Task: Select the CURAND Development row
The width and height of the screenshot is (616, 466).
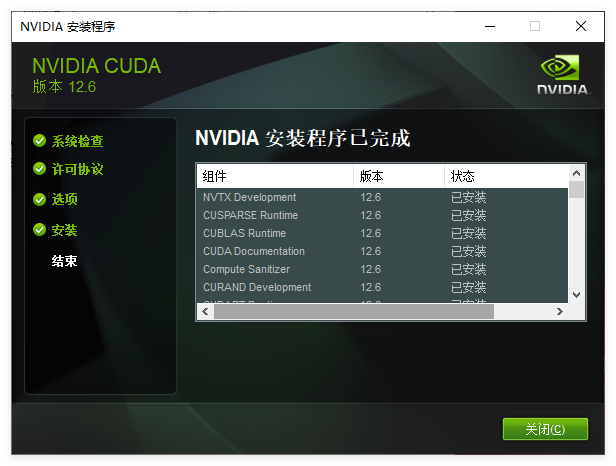Action: pyautogui.click(x=382, y=288)
